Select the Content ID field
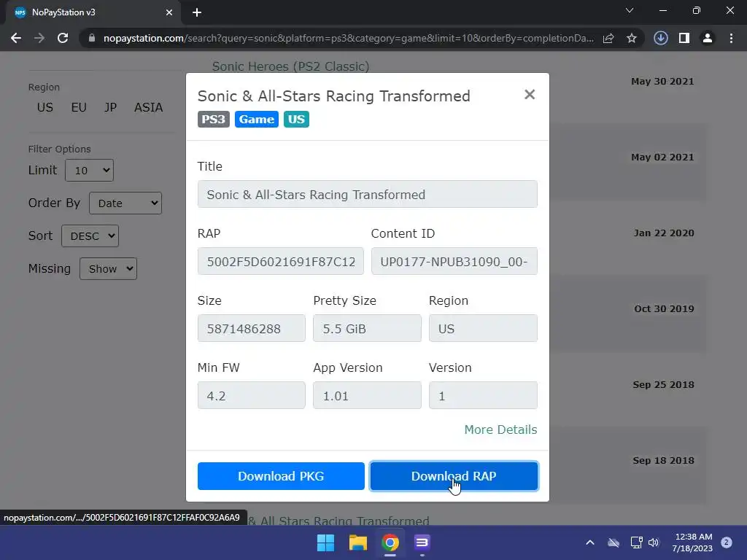Viewport: 747px width, 560px height. (454, 262)
